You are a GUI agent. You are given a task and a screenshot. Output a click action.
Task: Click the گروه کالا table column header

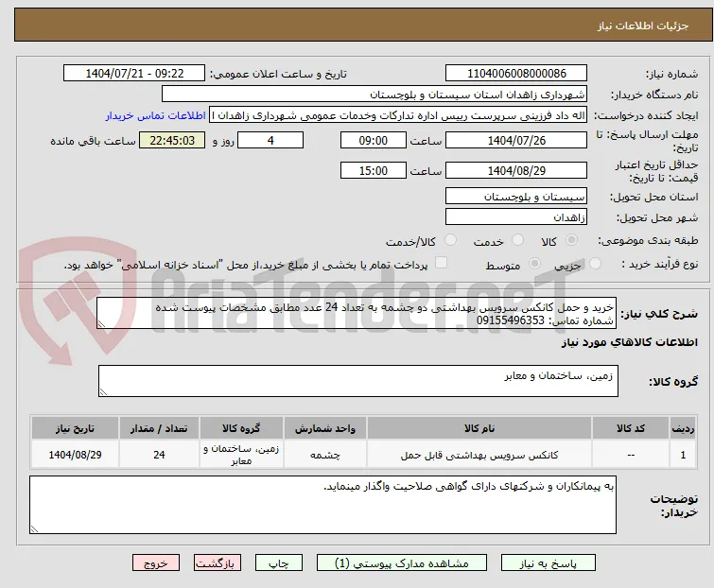pyautogui.click(x=241, y=428)
